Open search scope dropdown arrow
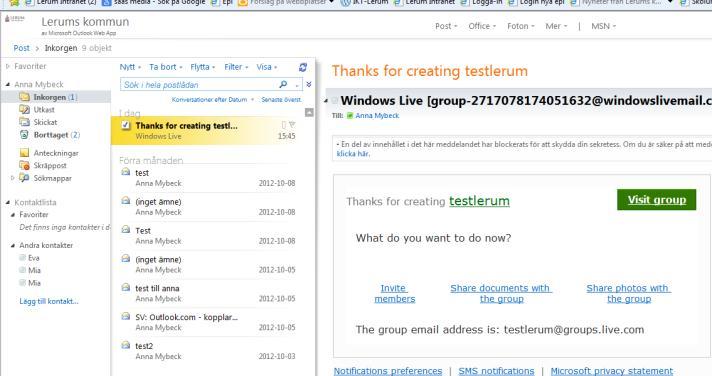This screenshot has width=712, height=376. coord(297,85)
